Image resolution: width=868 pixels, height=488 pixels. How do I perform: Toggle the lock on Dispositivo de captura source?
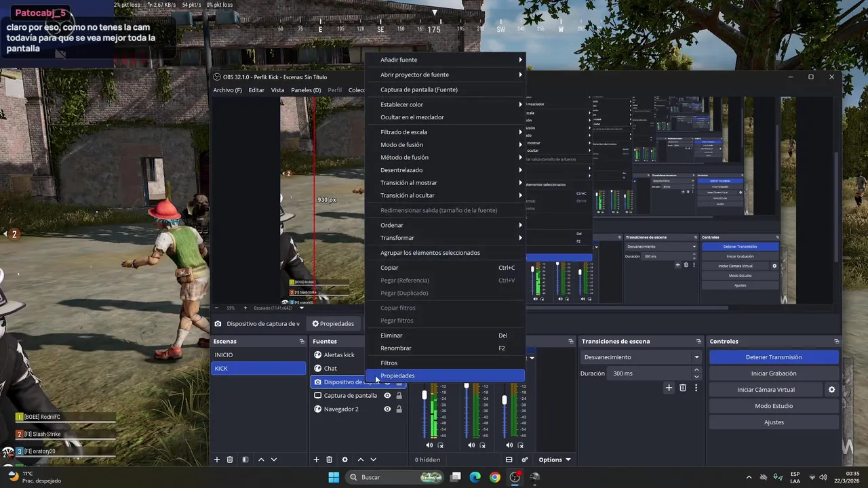(399, 382)
